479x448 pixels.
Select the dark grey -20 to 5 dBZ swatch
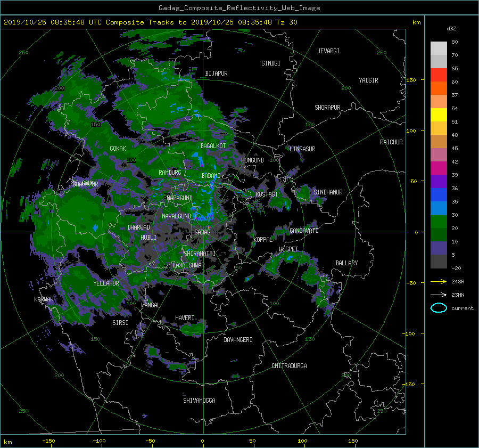439,262
